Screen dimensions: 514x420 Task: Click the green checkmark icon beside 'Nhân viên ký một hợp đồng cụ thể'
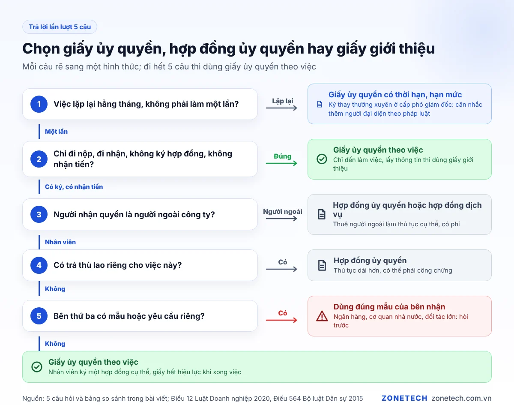[37, 367]
